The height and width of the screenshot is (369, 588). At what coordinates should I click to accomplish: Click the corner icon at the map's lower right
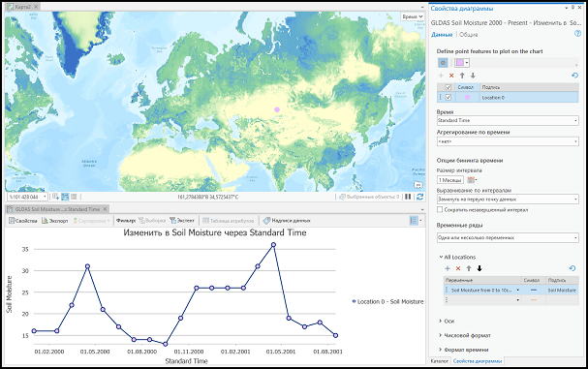click(x=418, y=185)
